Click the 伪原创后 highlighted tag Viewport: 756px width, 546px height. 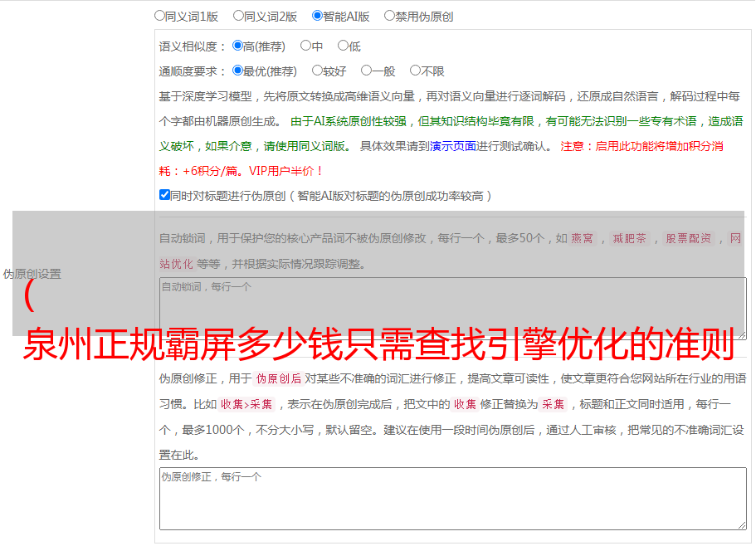tap(279, 378)
